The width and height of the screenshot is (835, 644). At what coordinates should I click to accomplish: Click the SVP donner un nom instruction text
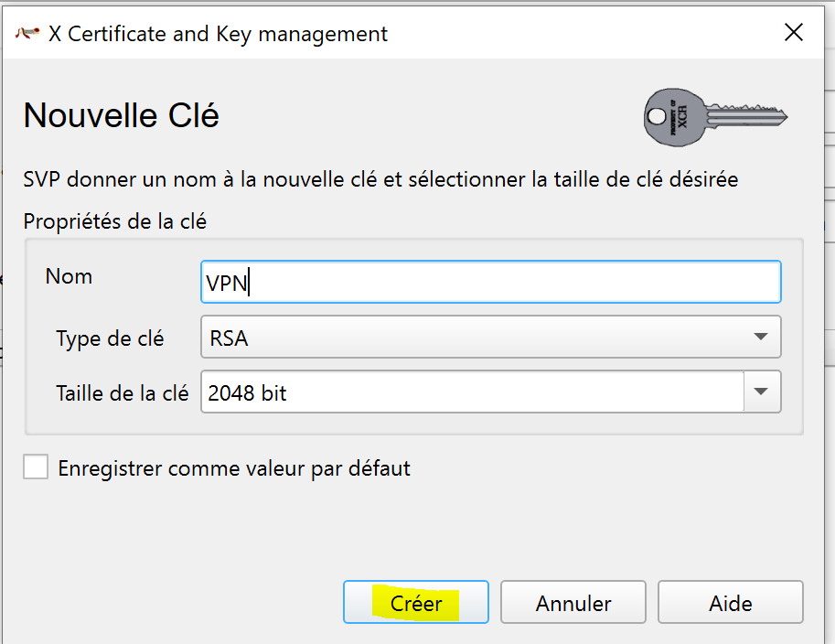pos(380,179)
